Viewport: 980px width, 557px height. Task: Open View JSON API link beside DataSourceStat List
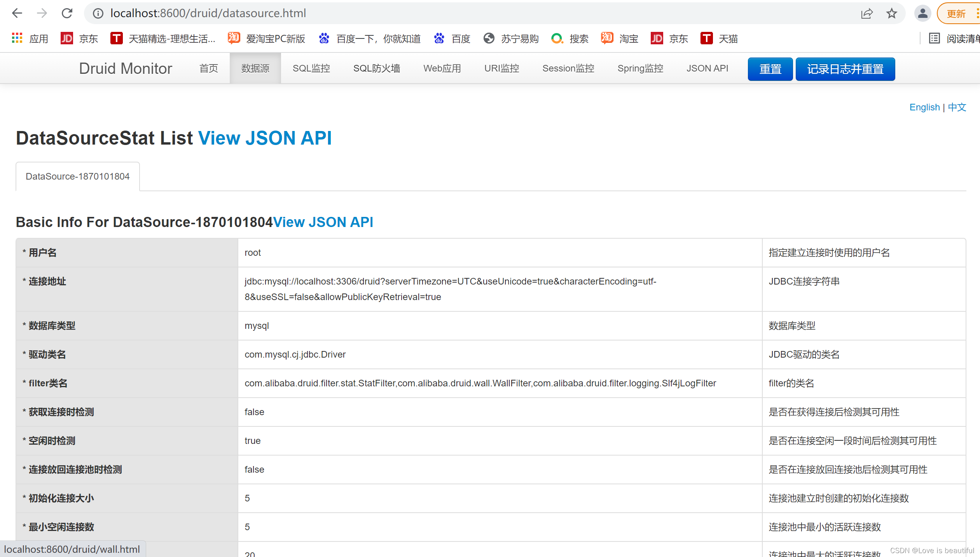[265, 138]
